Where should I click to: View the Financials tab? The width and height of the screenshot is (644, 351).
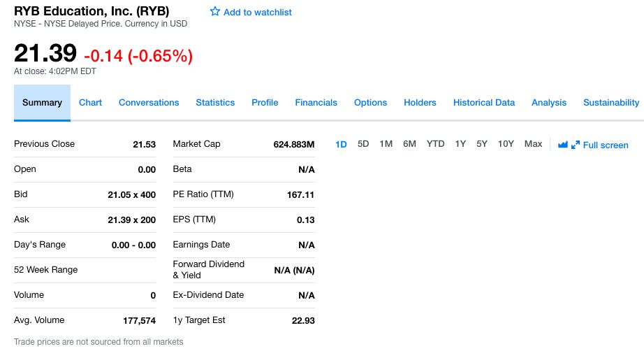click(316, 103)
